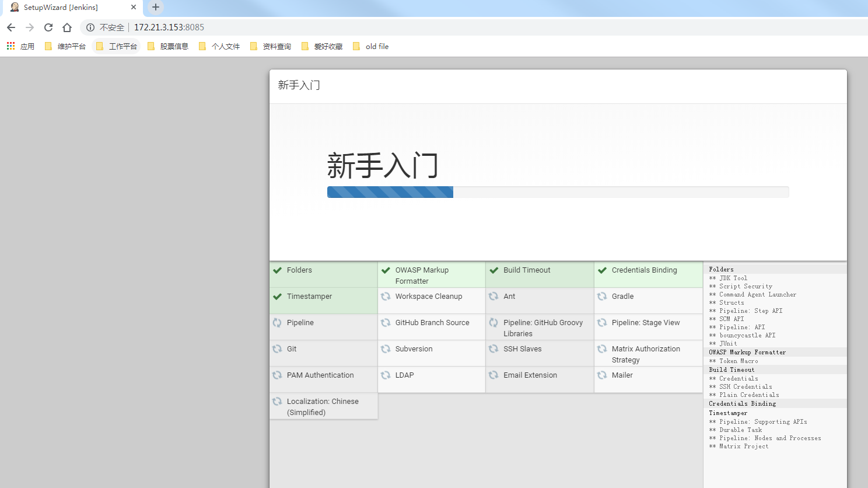This screenshot has width=868, height=488.
Task: Click the '** Pipeline: Nodes and Processes' line
Action: tap(765, 438)
